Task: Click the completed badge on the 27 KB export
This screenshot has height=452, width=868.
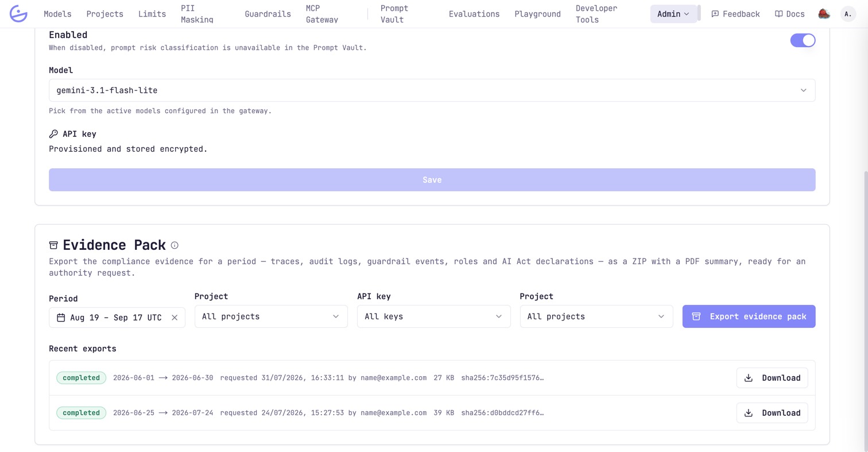Action: click(x=81, y=378)
